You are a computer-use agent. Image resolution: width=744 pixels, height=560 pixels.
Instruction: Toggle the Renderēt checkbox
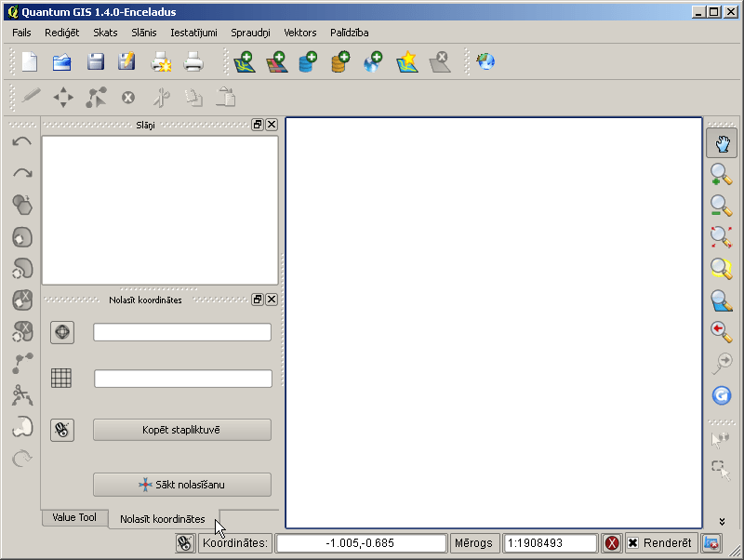click(633, 543)
